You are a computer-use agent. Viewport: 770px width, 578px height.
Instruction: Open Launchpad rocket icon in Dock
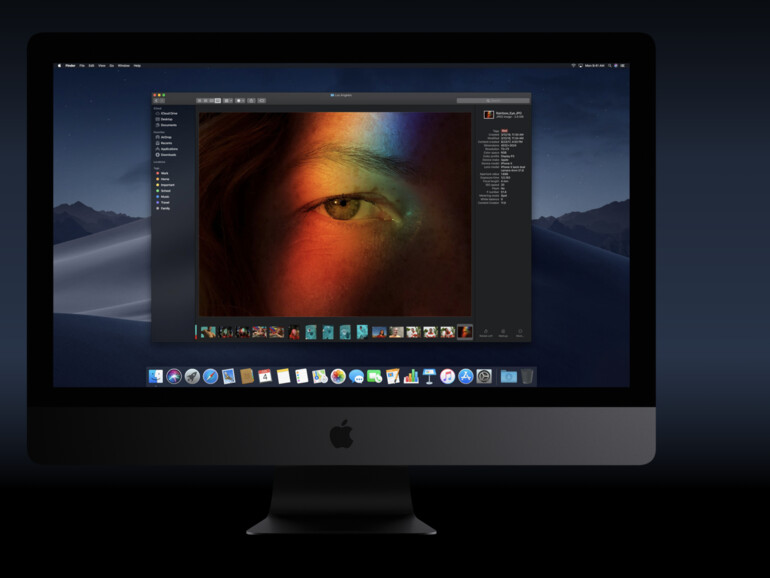192,377
